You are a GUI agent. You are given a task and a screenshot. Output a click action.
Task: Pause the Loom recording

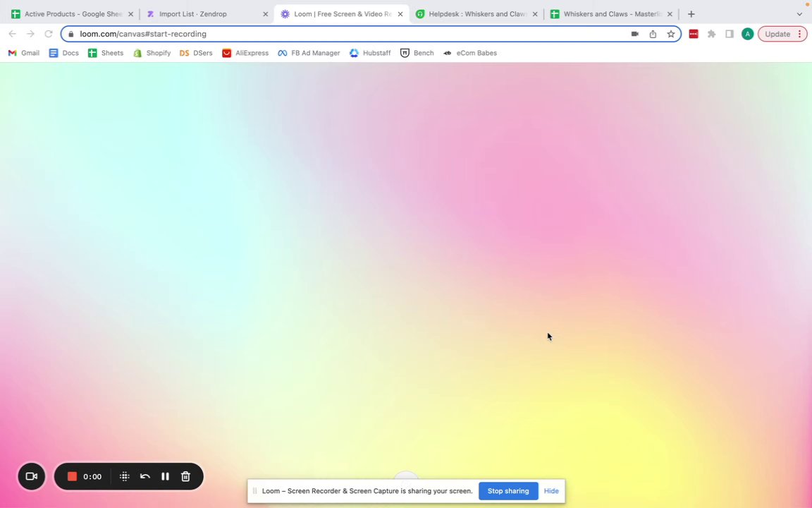(x=165, y=476)
